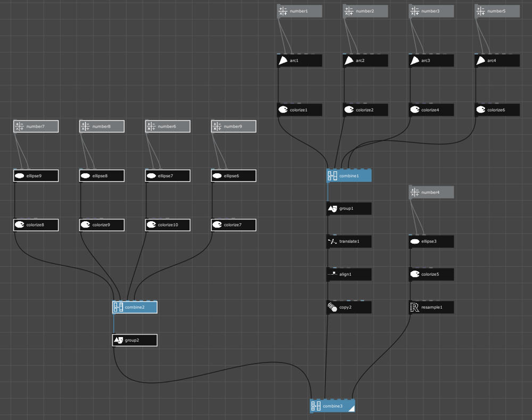Click the 'translate1' node label
This screenshot has width=532, height=420.
coord(350,241)
